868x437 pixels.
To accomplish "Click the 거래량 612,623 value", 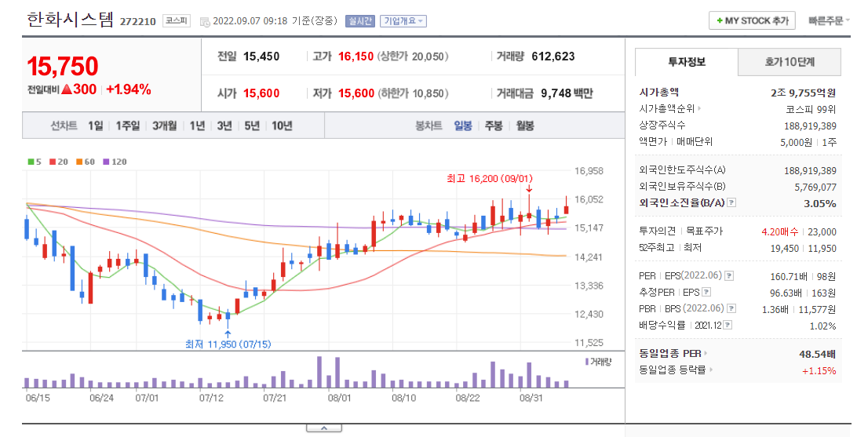I will (553, 56).
